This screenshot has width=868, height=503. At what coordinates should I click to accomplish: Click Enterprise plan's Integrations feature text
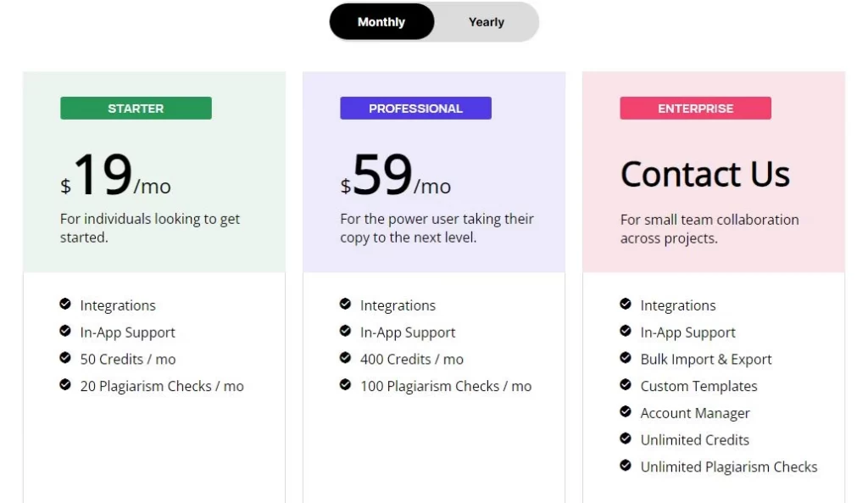[x=677, y=305]
